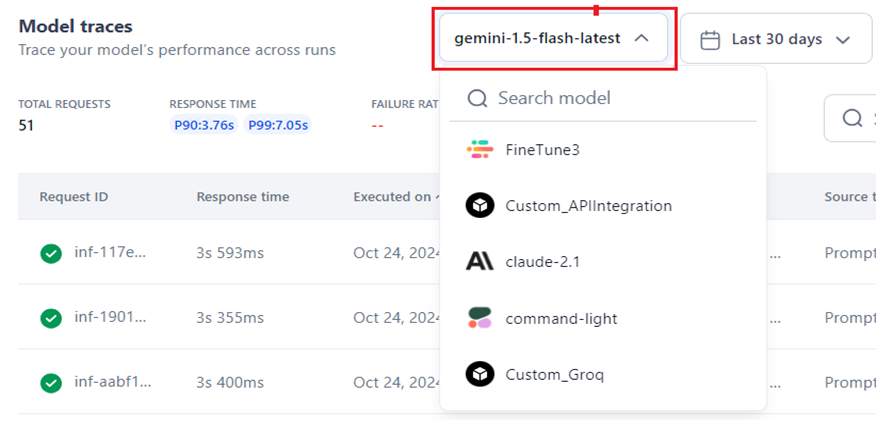This screenshot has width=877, height=421.
Task: Click the total requests value 51
Action: point(26,125)
